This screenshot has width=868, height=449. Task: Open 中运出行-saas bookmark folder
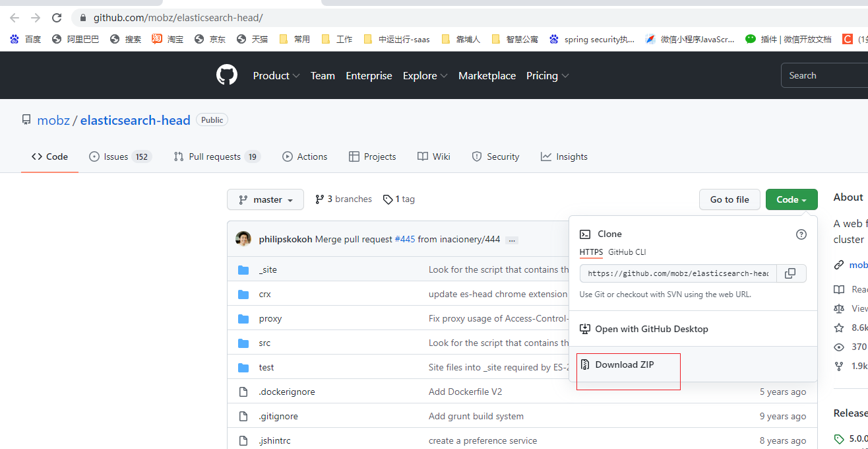[396, 39]
